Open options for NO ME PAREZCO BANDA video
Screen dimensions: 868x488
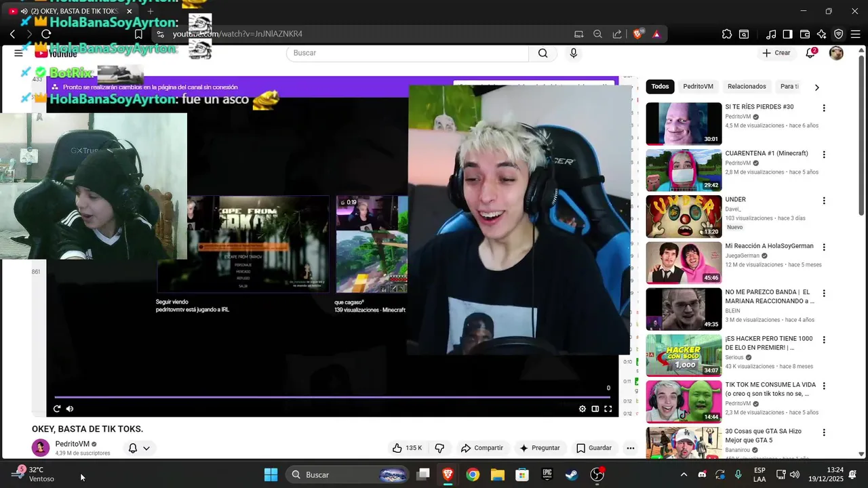(824, 293)
